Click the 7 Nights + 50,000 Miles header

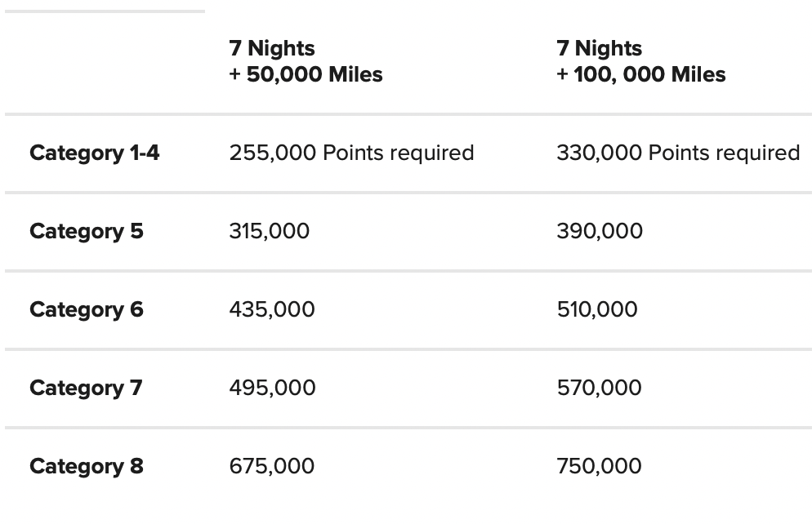[x=306, y=61]
